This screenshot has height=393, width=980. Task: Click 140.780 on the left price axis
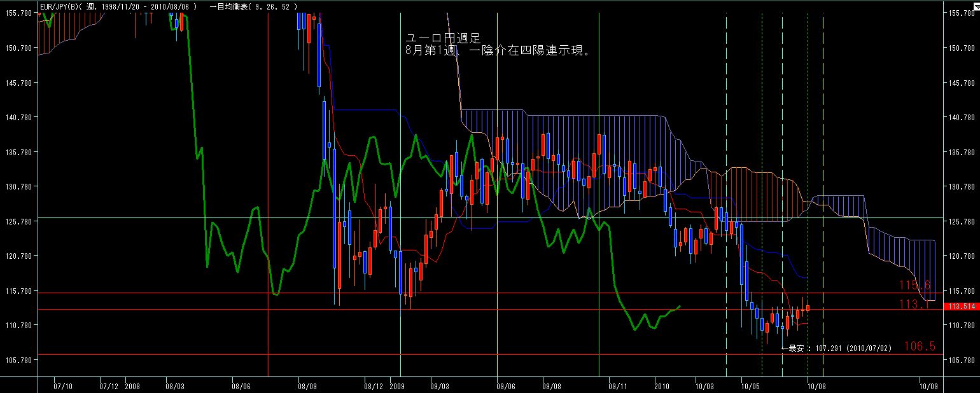tap(17, 117)
